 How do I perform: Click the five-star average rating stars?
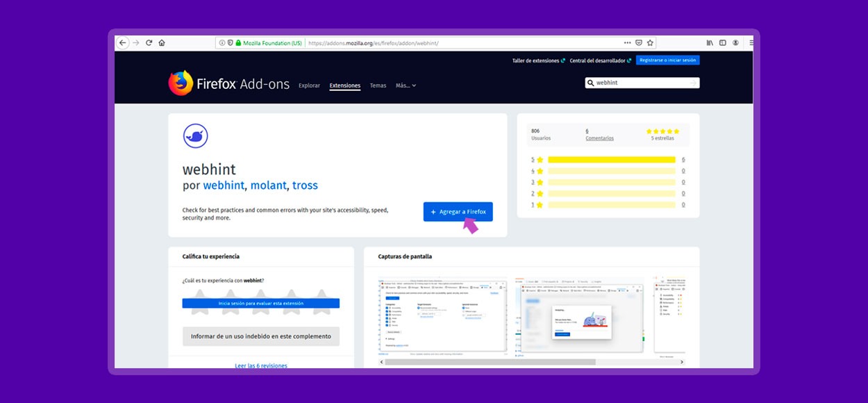(x=662, y=131)
